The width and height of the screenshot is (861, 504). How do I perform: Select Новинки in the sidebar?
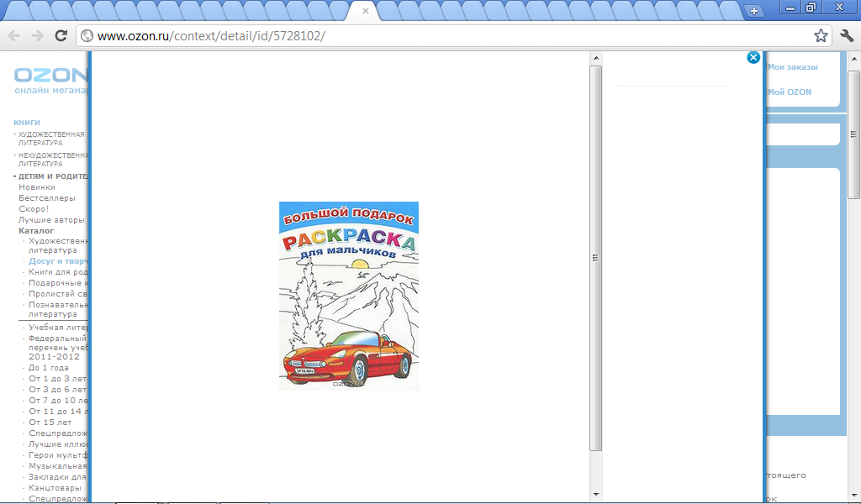(x=37, y=187)
